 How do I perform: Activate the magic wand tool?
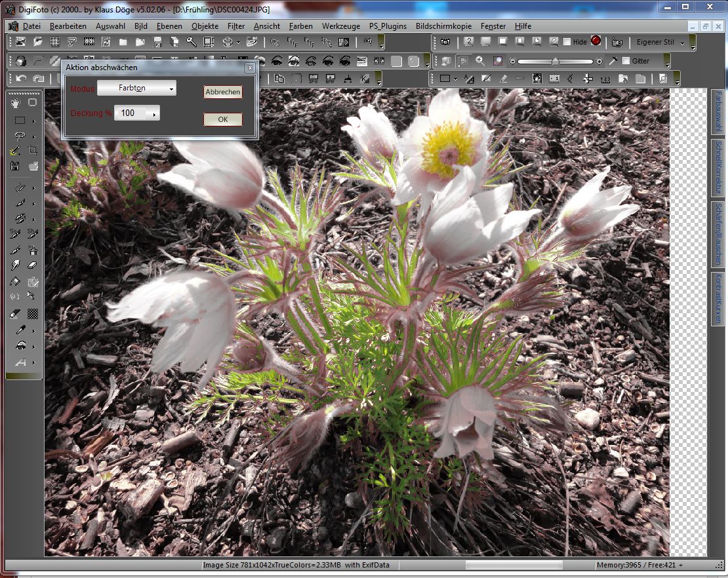pos(16,151)
